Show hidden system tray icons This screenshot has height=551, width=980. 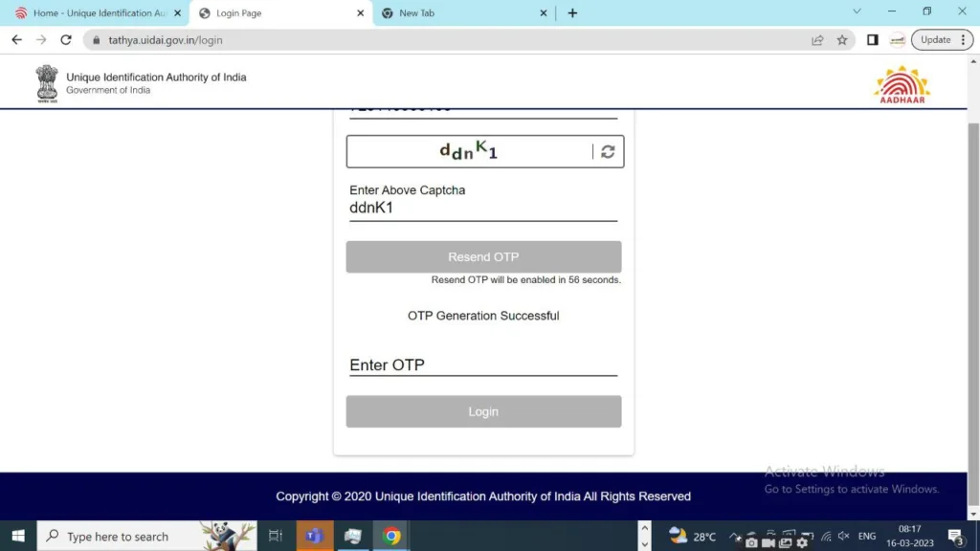pyautogui.click(x=735, y=537)
